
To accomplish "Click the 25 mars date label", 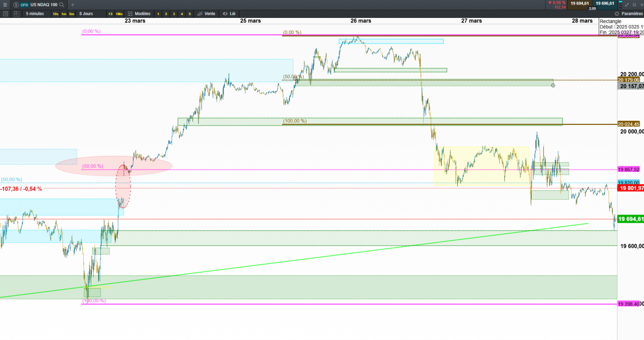I will [x=250, y=21].
